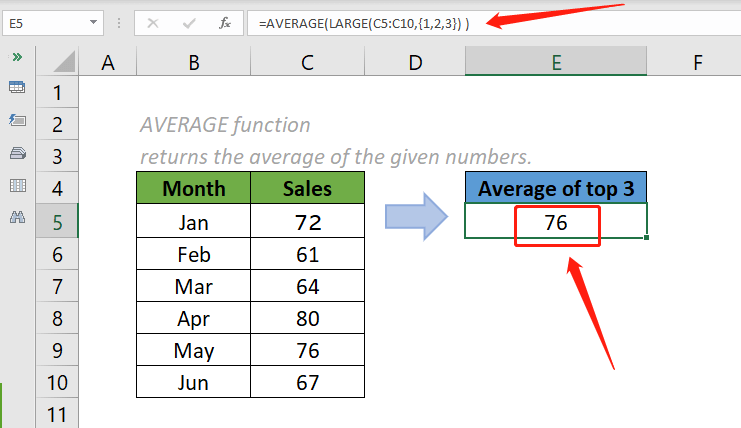Select cell E5 showing 76
This screenshot has width=741, height=428.
point(556,223)
